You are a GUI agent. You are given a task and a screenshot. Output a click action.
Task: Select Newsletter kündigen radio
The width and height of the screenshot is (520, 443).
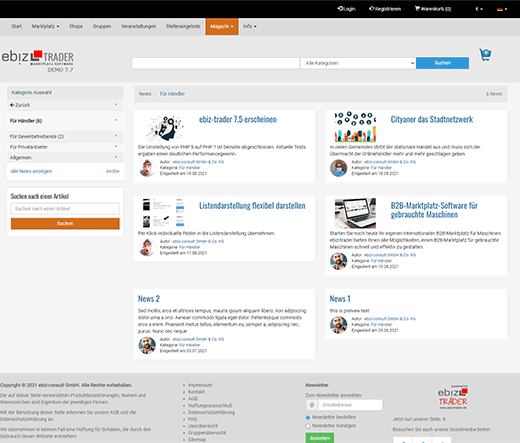(x=308, y=426)
